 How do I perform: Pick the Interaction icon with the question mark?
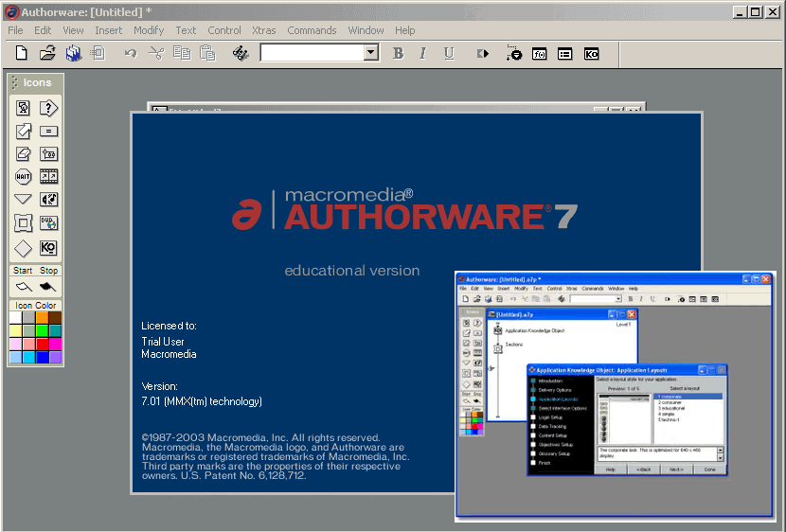coord(48,108)
